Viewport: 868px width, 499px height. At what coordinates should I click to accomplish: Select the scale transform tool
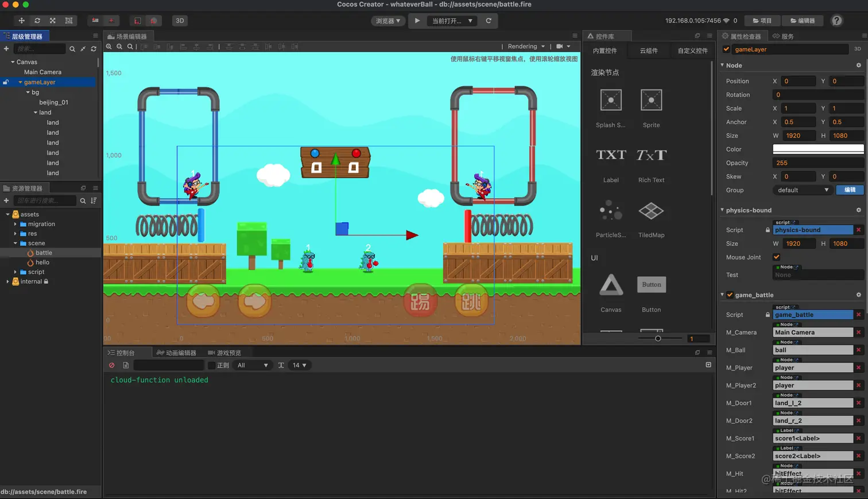(53, 21)
